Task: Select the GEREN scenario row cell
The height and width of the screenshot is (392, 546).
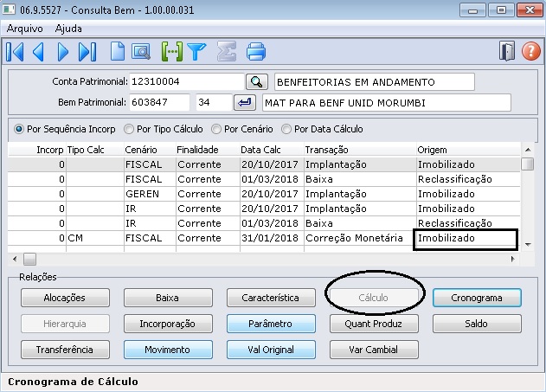Action: [150, 194]
